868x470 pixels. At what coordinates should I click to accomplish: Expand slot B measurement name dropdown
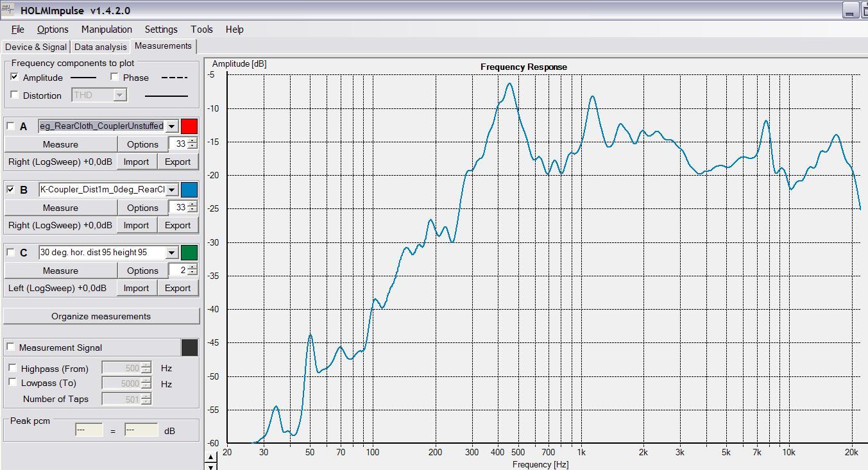(171, 190)
